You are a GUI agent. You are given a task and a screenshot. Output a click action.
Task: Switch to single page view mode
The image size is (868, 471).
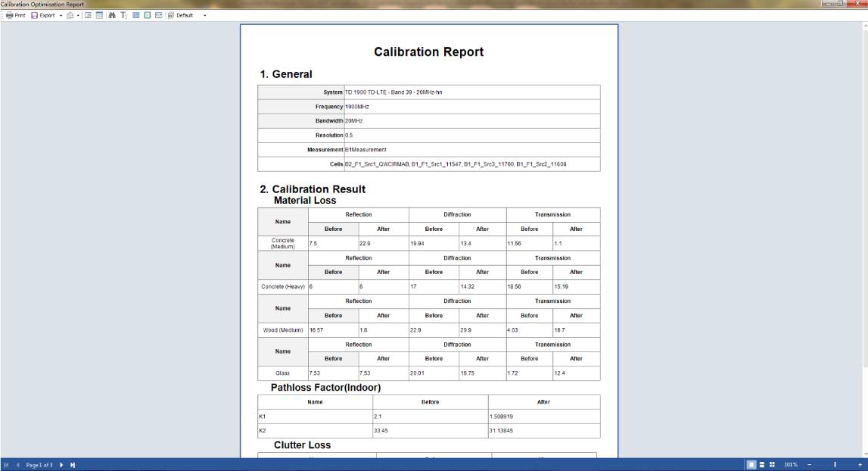tap(753, 464)
